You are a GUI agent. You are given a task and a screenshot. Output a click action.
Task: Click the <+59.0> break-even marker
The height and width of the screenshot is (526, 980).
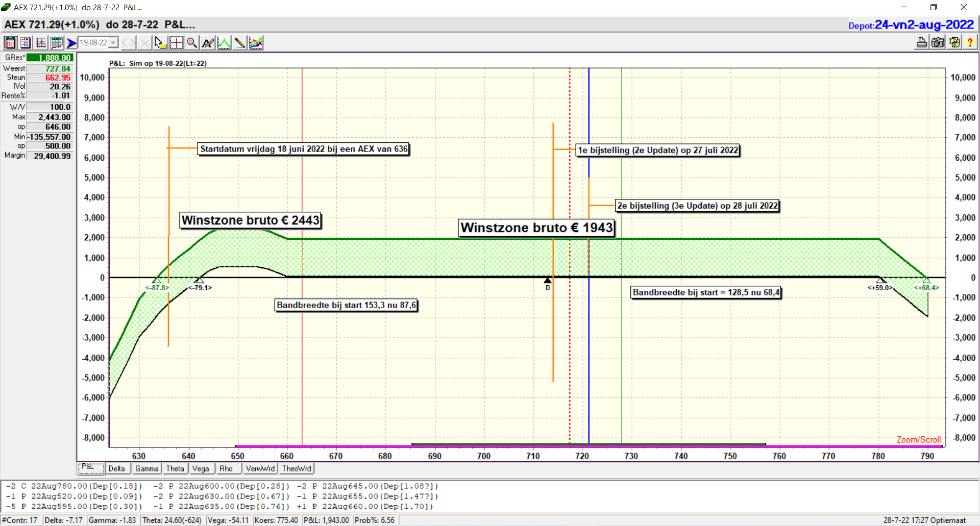[880, 288]
